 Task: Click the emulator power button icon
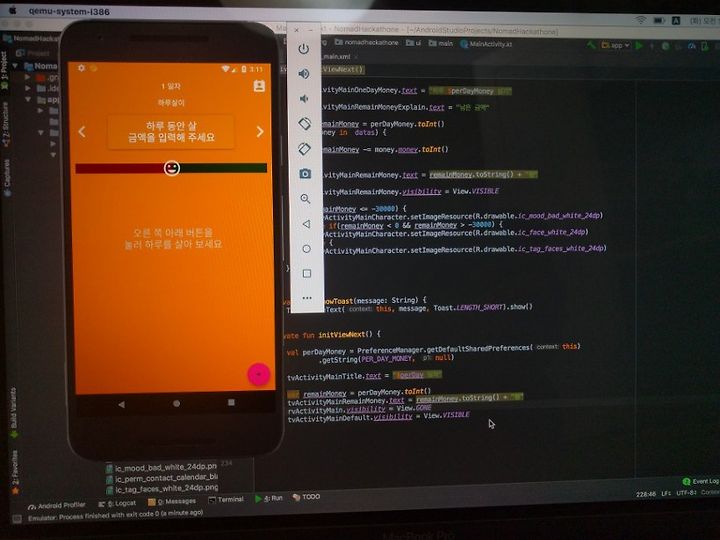coord(304,49)
